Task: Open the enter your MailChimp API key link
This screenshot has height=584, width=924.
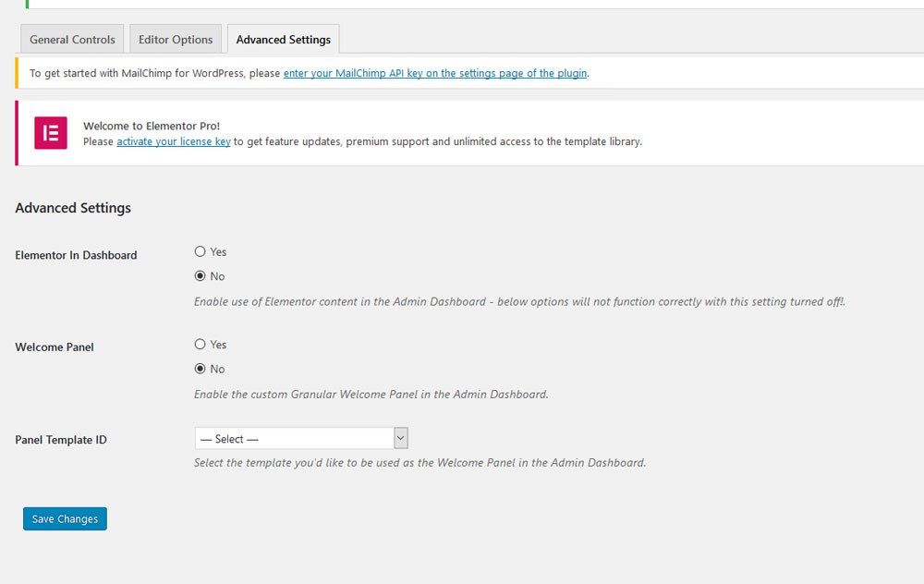Action: (x=434, y=73)
